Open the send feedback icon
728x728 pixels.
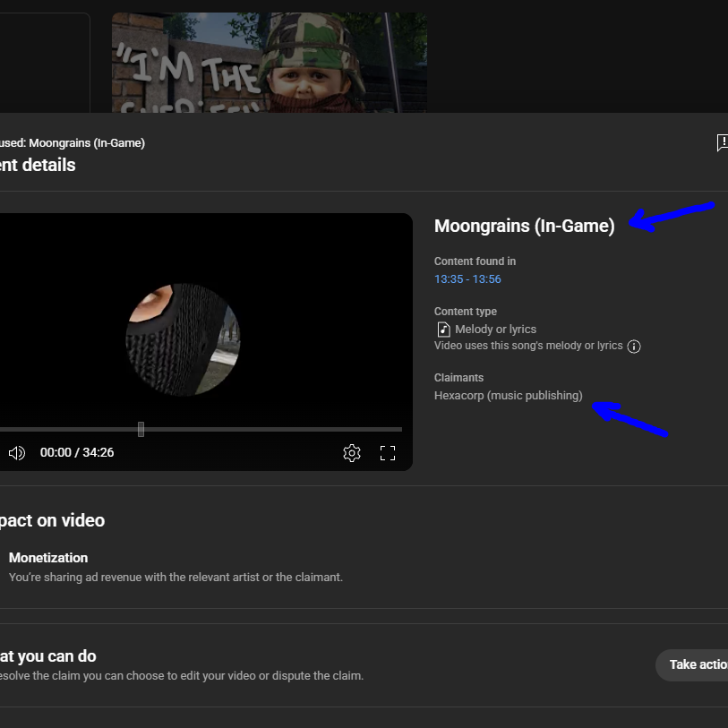[723, 142]
